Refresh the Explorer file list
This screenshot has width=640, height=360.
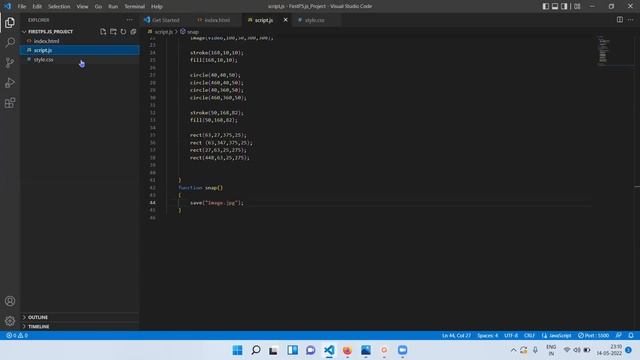(123, 31)
